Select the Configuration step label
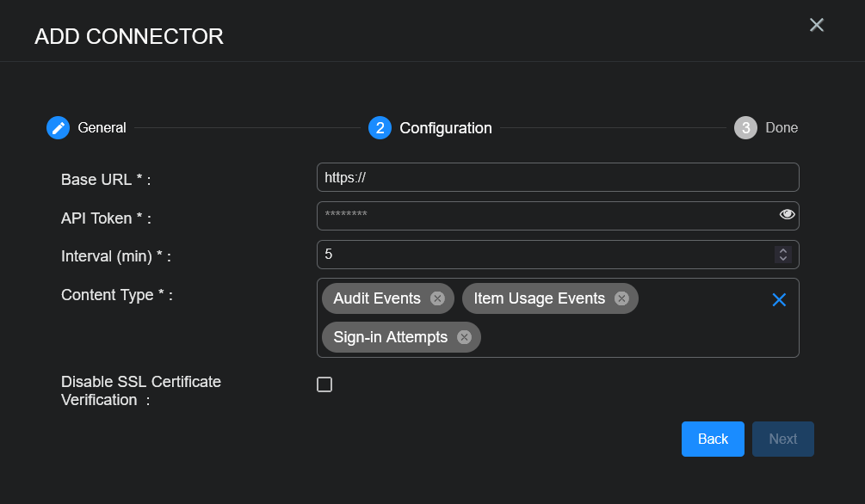The height and width of the screenshot is (504, 865). point(446,128)
